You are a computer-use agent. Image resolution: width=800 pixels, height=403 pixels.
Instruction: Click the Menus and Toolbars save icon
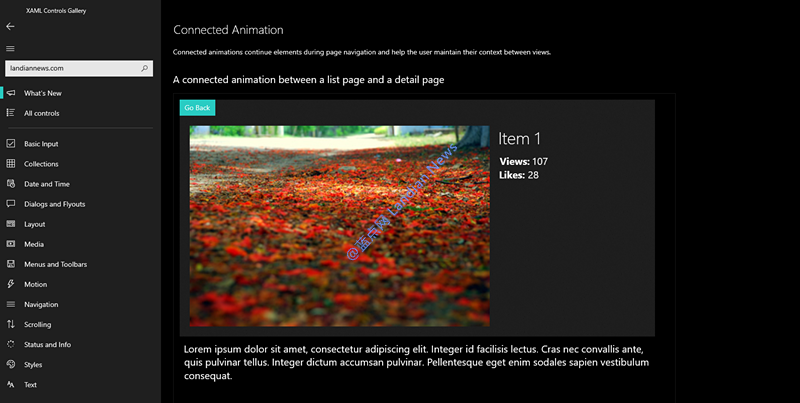11,264
